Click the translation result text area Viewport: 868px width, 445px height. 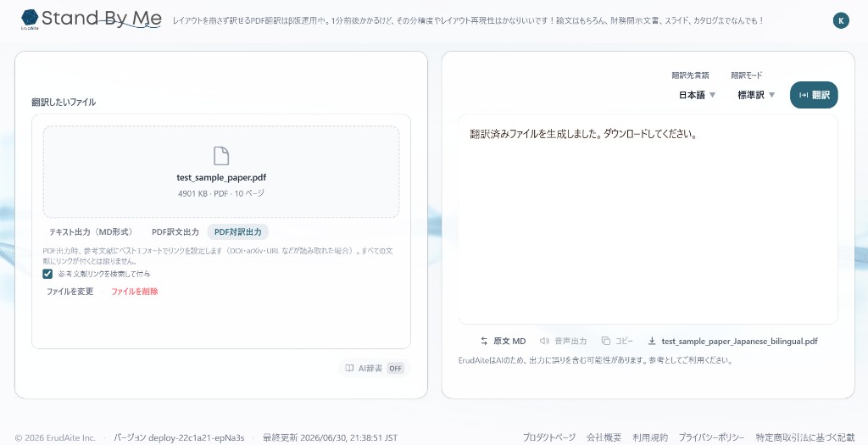click(648, 220)
